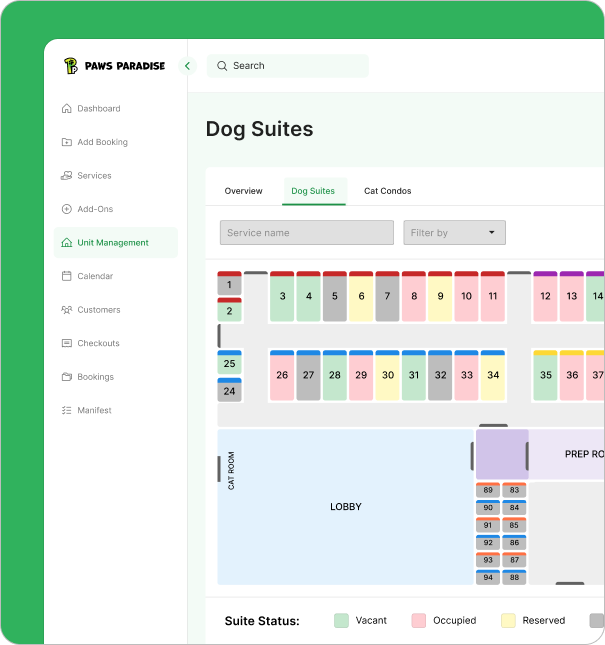
Task: Select reserved suite 34
Action: pos(493,375)
